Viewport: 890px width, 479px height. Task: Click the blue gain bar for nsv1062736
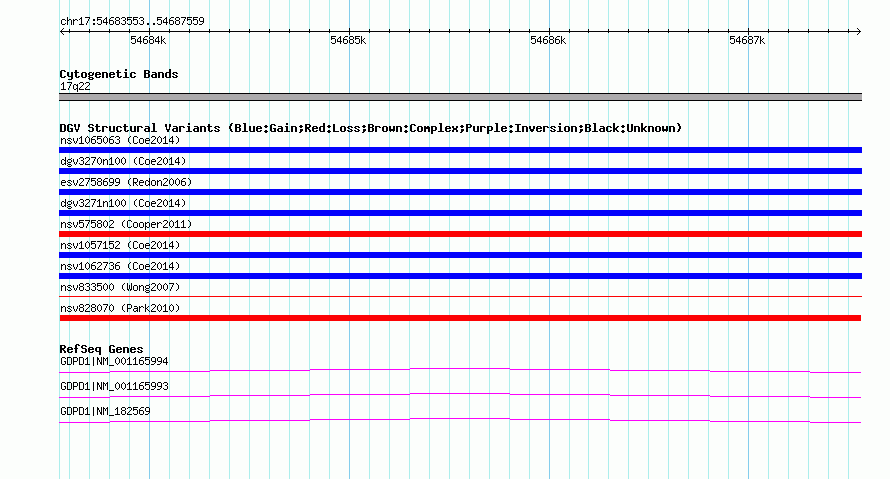[x=460, y=276]
